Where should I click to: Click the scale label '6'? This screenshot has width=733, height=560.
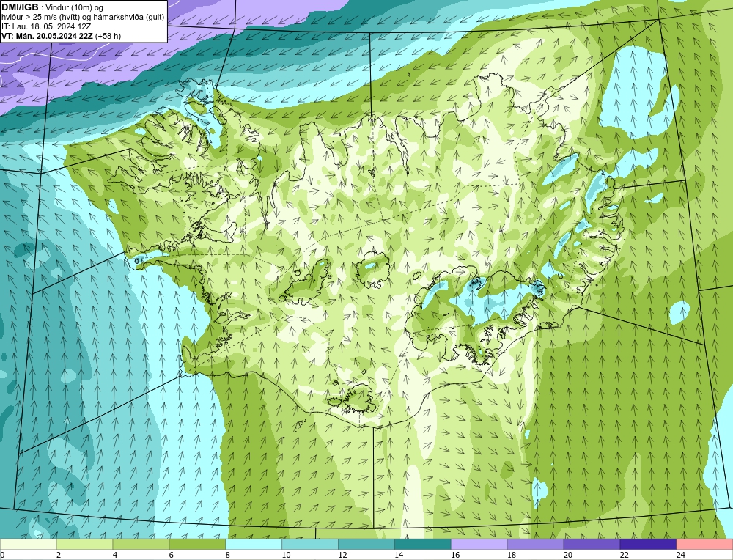tap(172, 555)
